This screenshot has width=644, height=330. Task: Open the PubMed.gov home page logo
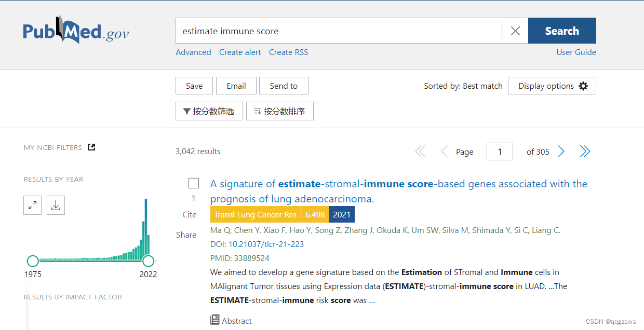pos(76,31)
